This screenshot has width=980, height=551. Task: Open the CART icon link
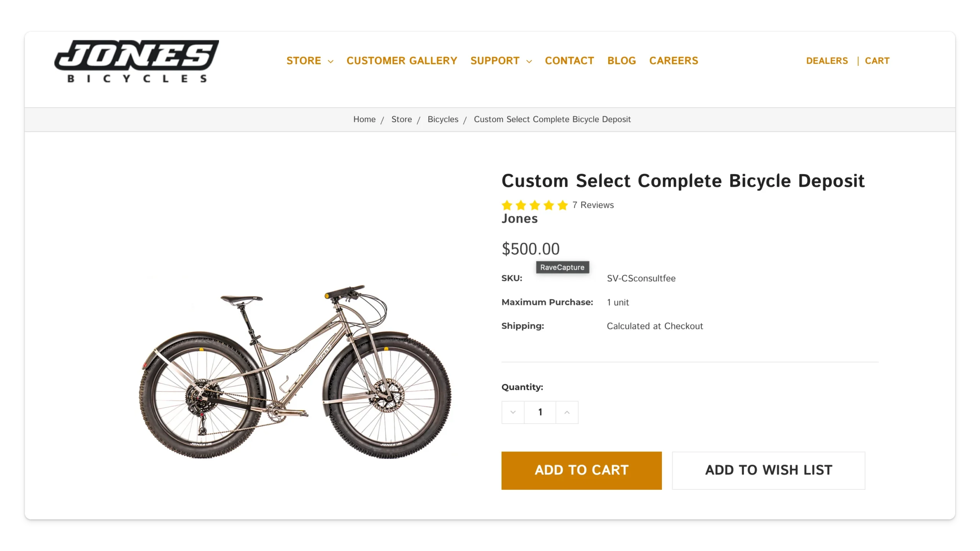(x=877, y=60)
